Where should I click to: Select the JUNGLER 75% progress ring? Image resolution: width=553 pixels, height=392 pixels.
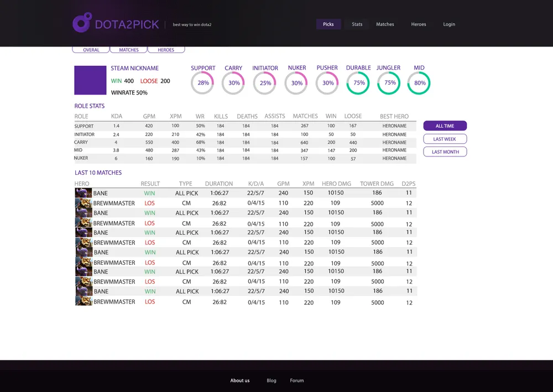click(x=389, y=83)
